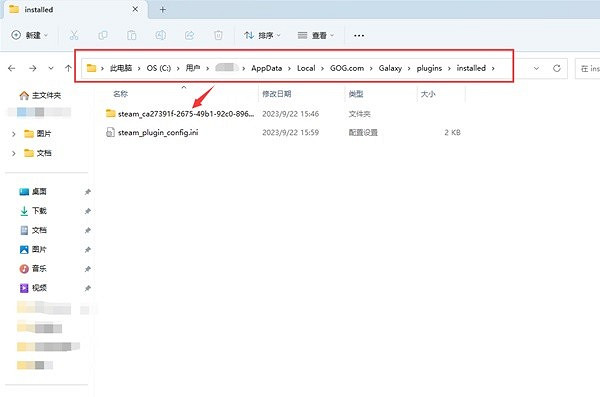
Task: Click the 配置设置 type cell
Action: tap(363, 132)
